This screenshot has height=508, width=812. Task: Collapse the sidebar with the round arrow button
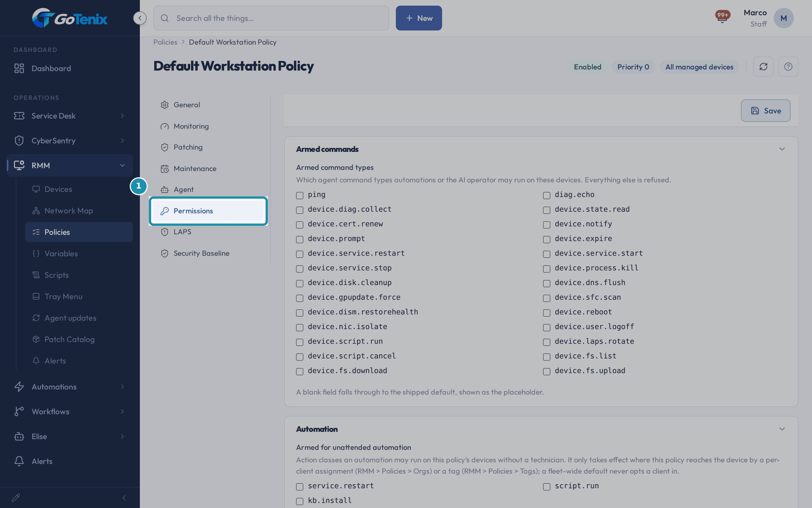pyautogui.click(x=140, y=18)
